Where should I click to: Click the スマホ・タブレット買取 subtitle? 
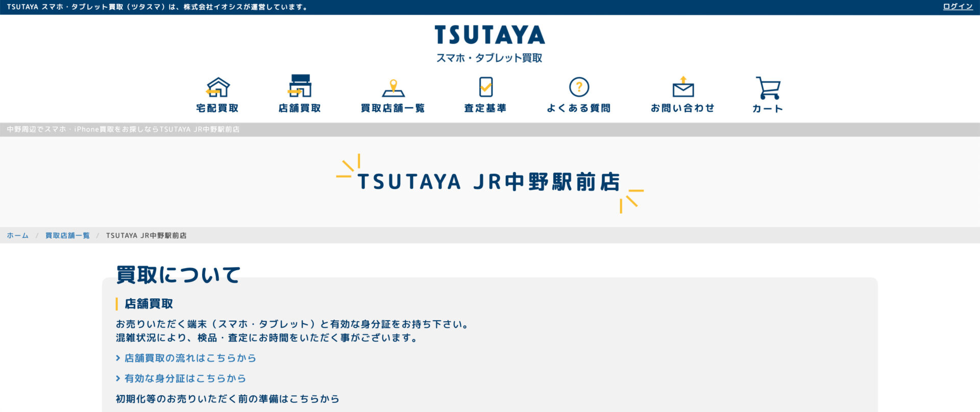(489, 58)
